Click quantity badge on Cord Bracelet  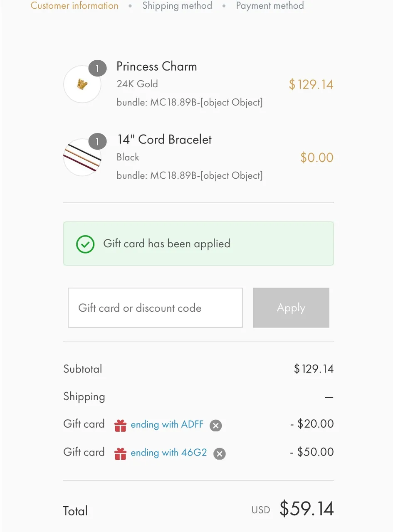[98, 142]
